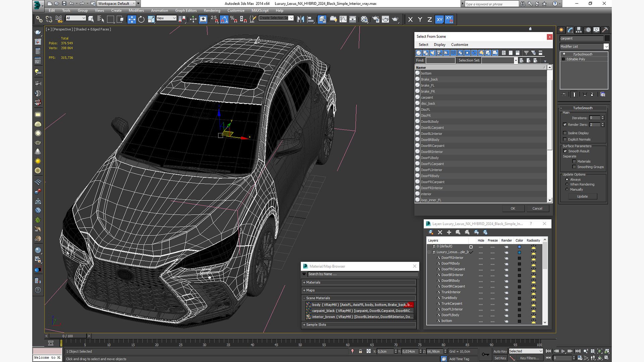Open the Curve Editor icon
The image size is (644, 362).
[x=343, y=19]
